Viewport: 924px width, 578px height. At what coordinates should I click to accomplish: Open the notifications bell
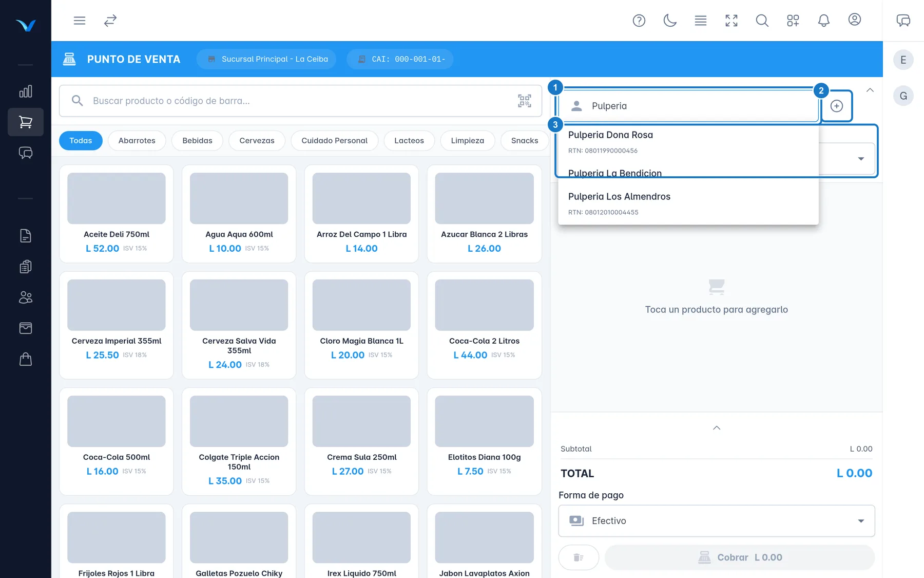824,21
